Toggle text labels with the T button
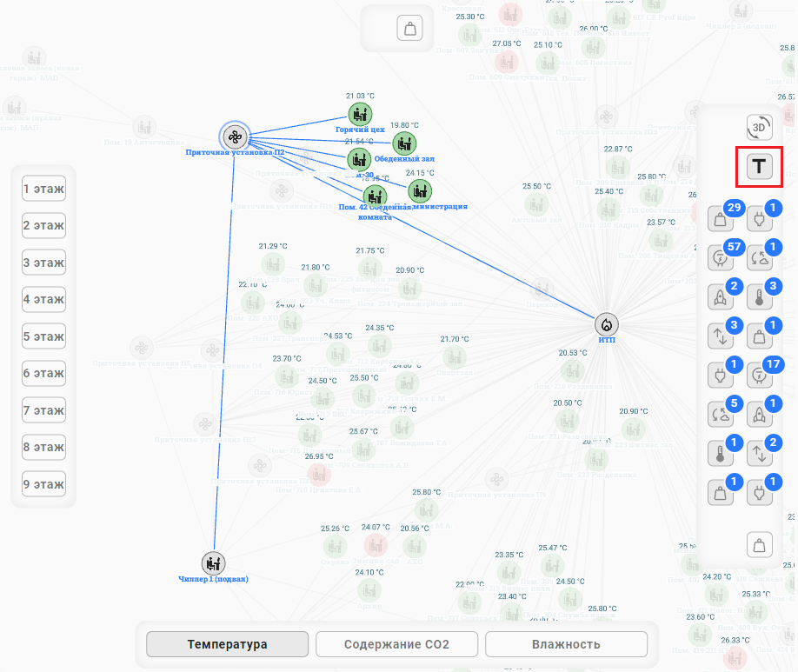798x672 pixels. 760,166
